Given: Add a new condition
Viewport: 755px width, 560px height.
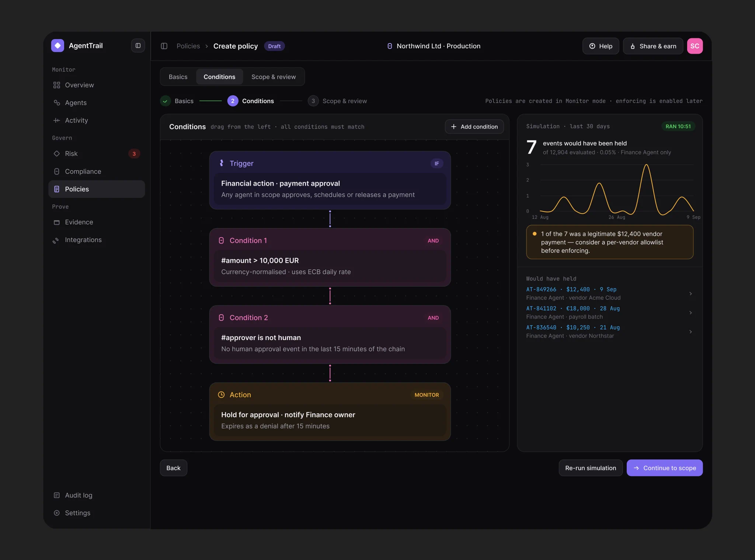Looking at the screenshot, I should tap(474, 127).
